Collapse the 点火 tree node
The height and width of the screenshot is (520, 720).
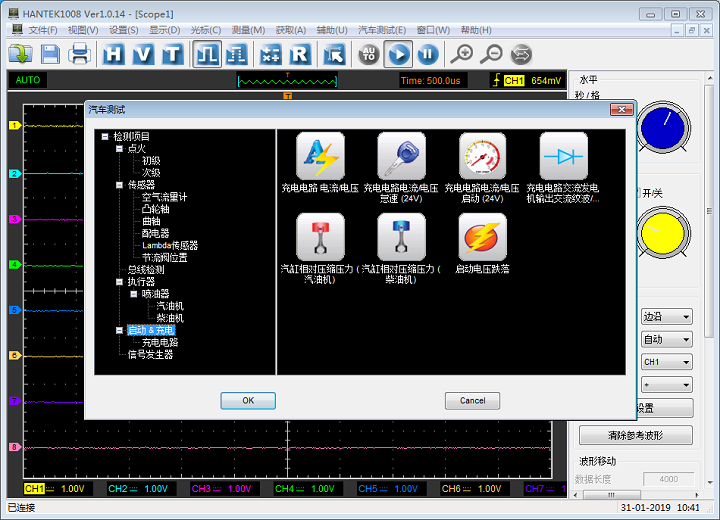pos(119,149)
